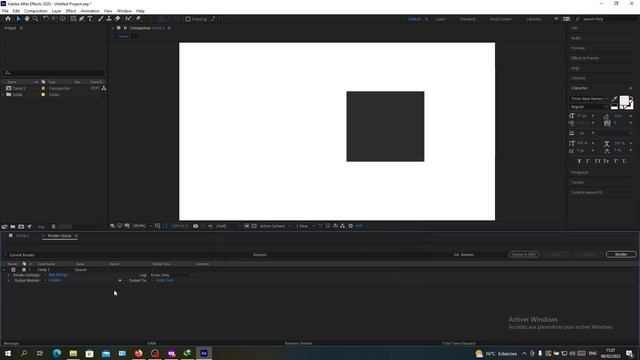
Task: Select the Puppet Pin tool
Action: 138,19
